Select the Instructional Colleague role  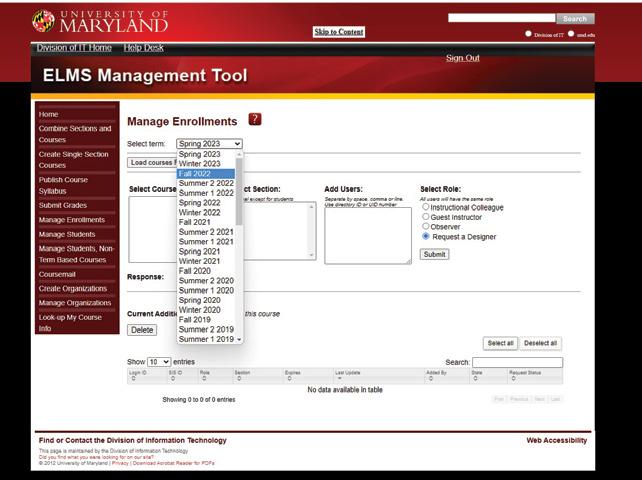[426, 207]
